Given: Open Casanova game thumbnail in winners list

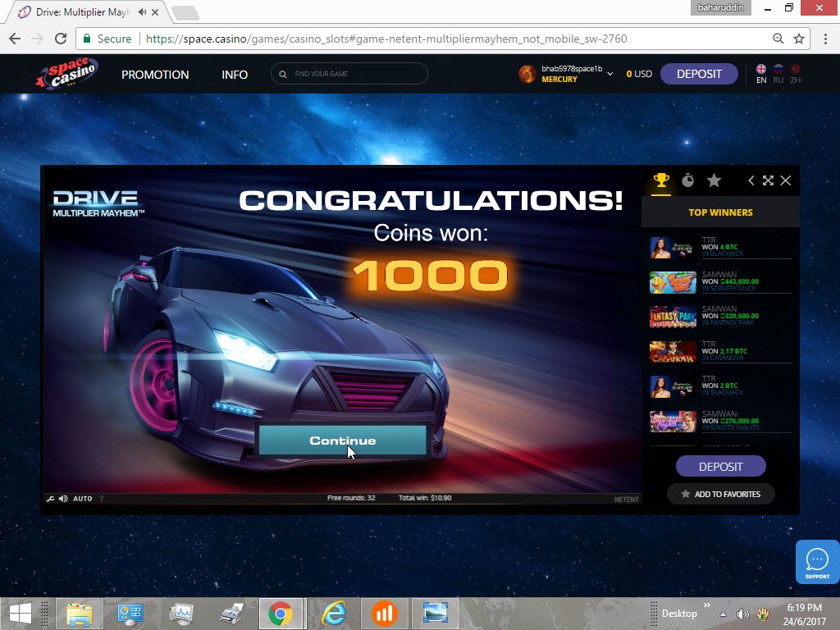Looking at the screenshot, I should click(673, 352).
